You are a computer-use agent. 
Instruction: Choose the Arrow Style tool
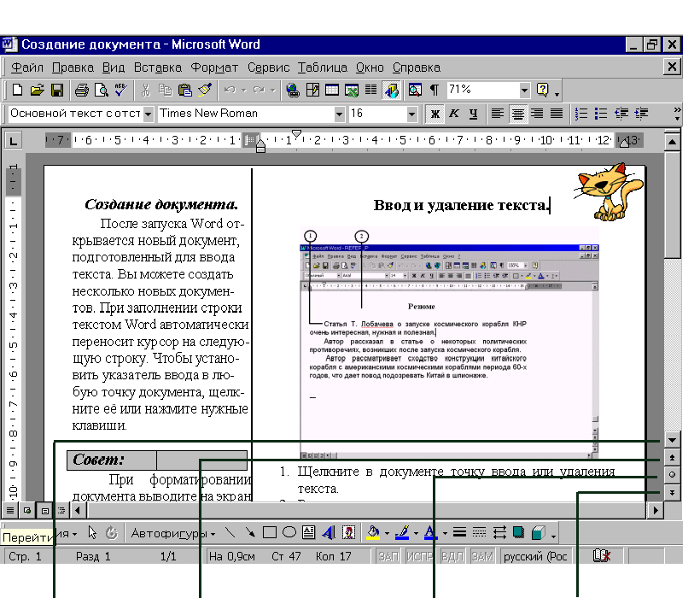point(499,532)
